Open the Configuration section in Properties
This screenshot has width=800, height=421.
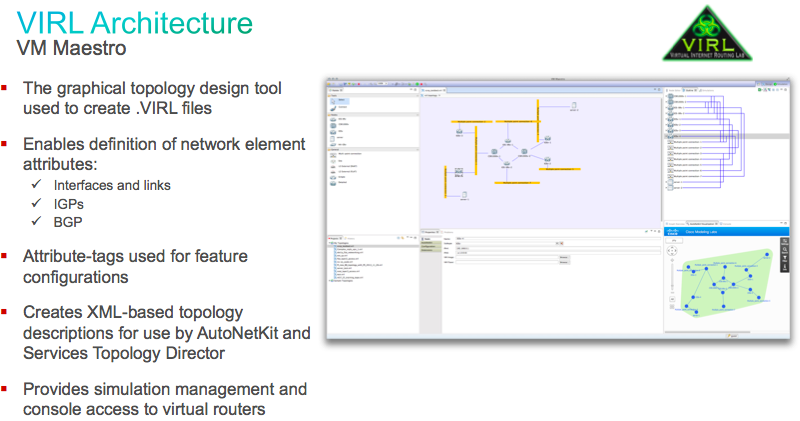pyautogui.click(x=431, y=246)
